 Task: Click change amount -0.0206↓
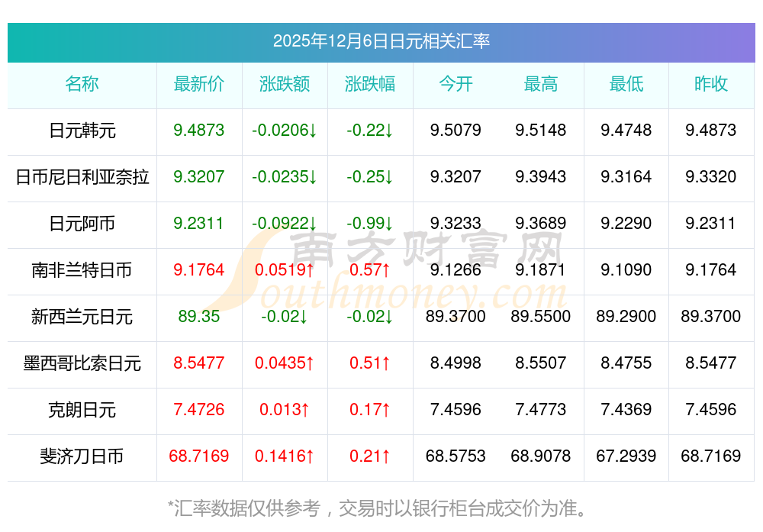coord(285,130)
